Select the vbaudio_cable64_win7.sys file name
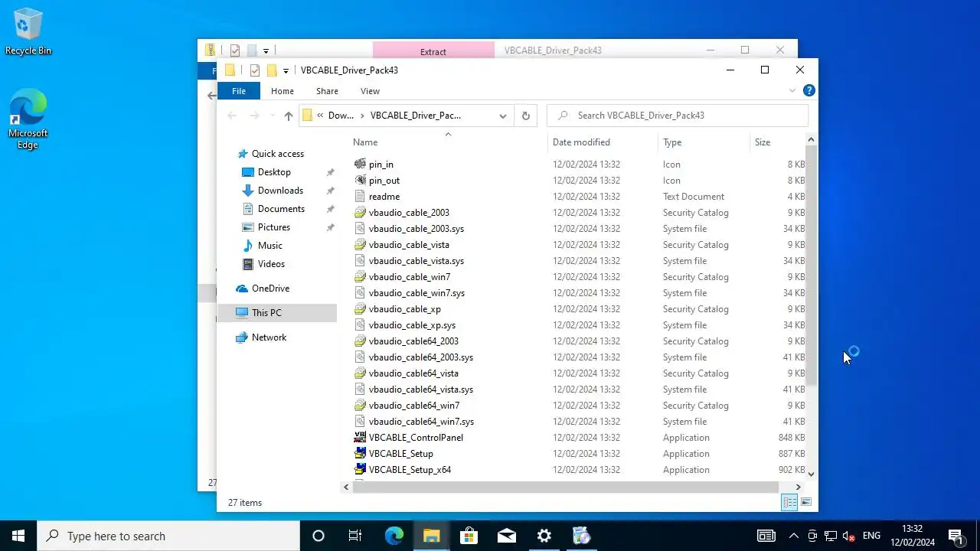980x551 pixels. [421, 422]
